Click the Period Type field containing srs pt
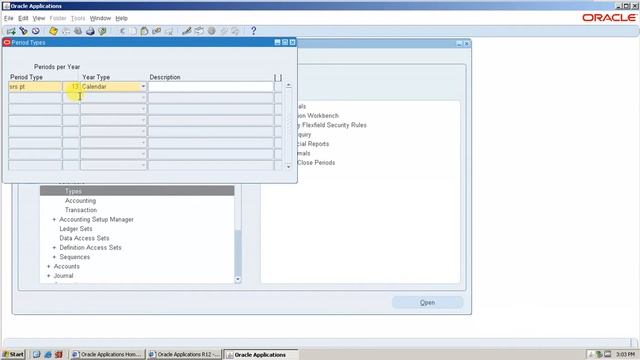 point(35,87)
